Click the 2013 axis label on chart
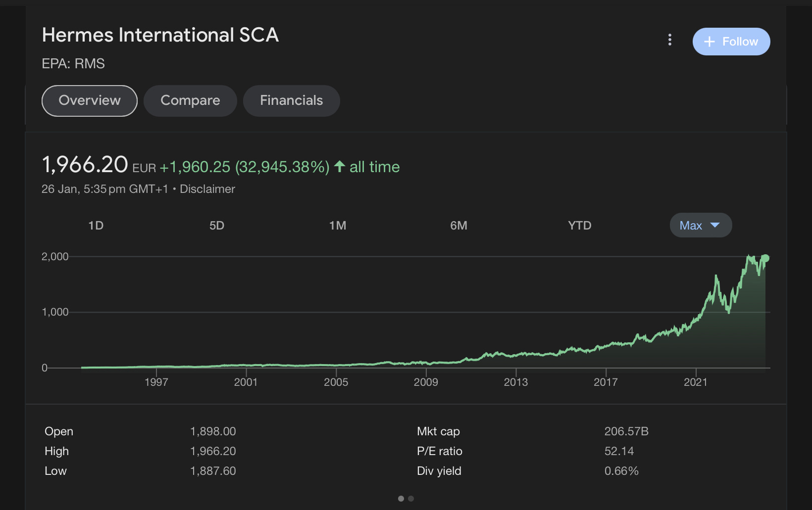 pyautogui.click(x=516, y=382)
